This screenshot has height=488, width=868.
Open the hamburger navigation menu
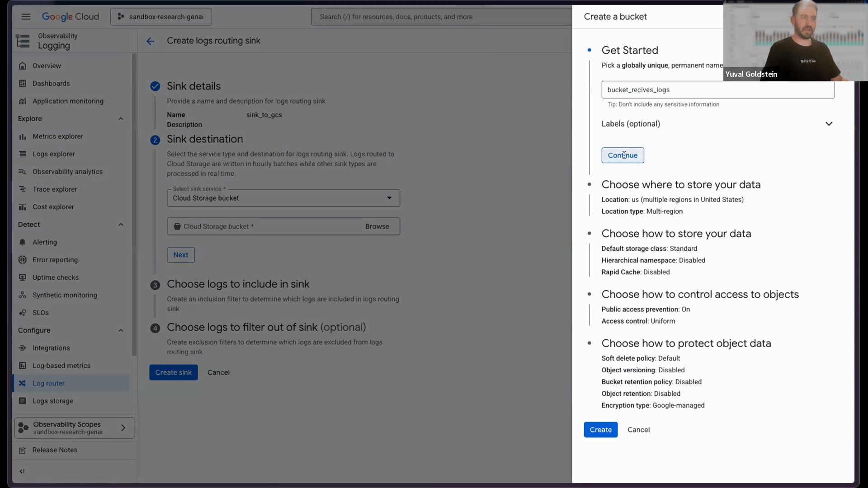(x=26, y=17)
